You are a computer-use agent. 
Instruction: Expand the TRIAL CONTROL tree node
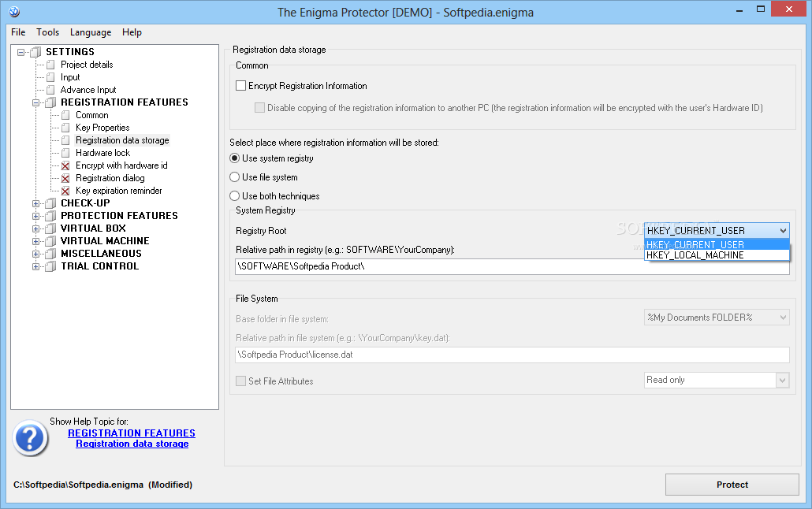pos(35,266)
